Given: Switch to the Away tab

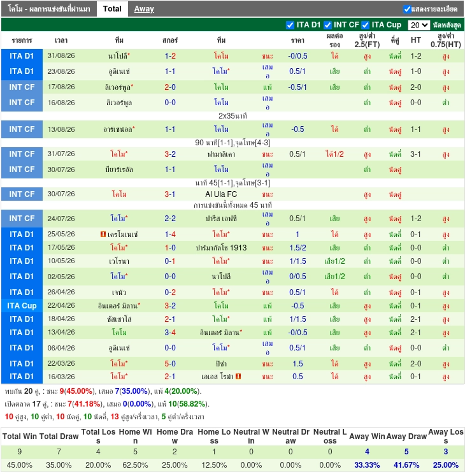Looking at the screenshot, I should (x=144, y=9).
